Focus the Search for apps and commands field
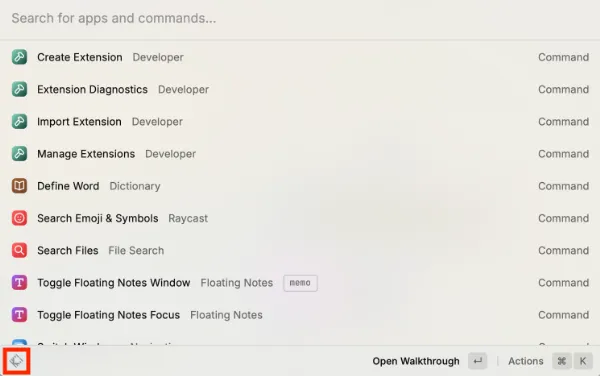 click(300, 18)
